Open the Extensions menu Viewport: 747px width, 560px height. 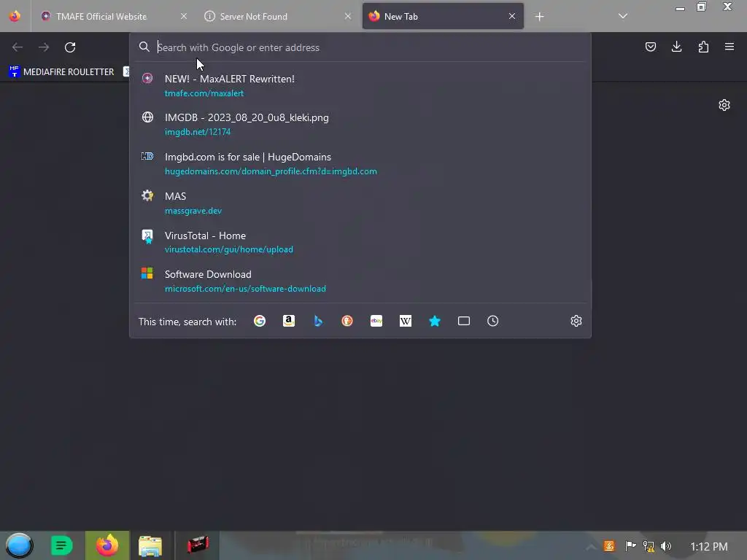tap(703, 47)
